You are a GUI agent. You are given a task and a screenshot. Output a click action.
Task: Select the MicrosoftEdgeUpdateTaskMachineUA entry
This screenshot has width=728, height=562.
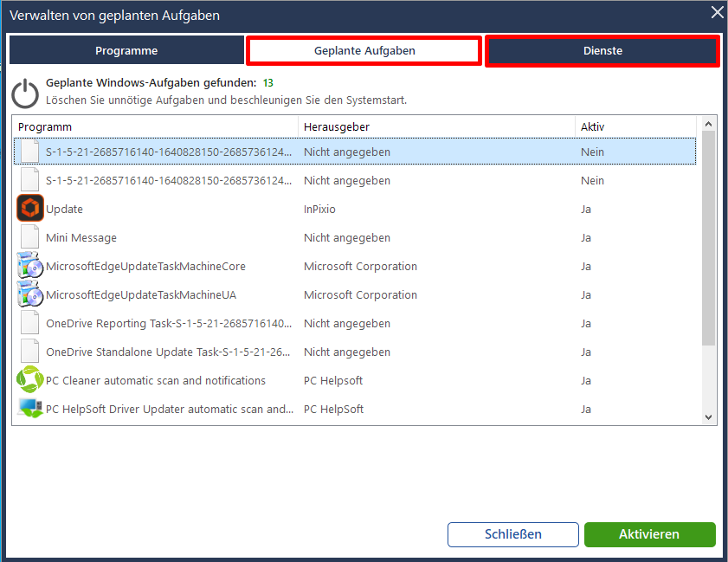[355, 295]
